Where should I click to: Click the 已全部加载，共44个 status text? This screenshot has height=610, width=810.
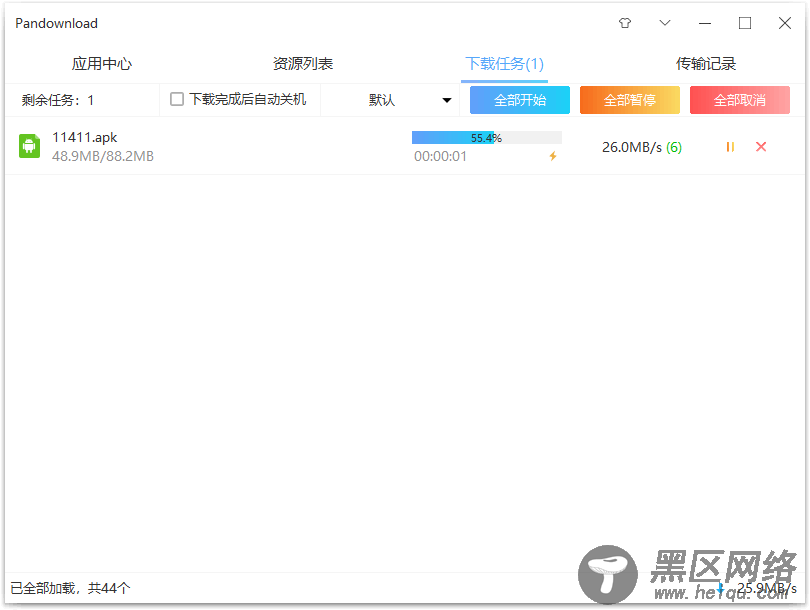tap(71, 588)
